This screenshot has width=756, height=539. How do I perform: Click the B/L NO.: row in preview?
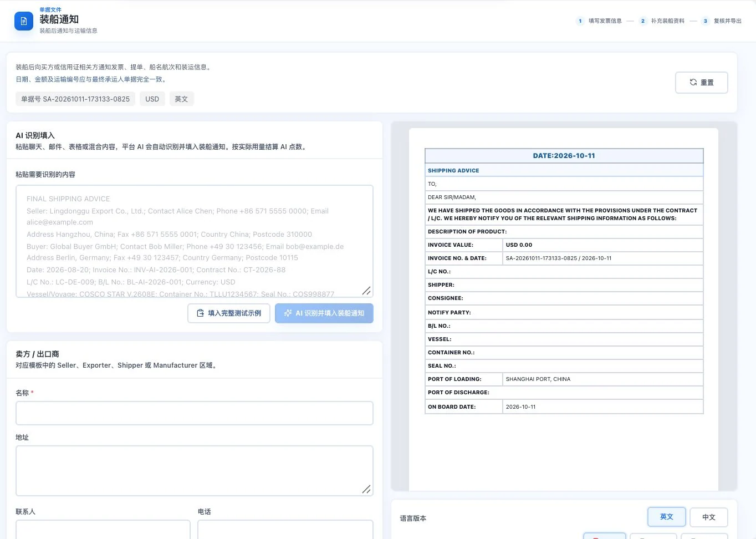564,326
